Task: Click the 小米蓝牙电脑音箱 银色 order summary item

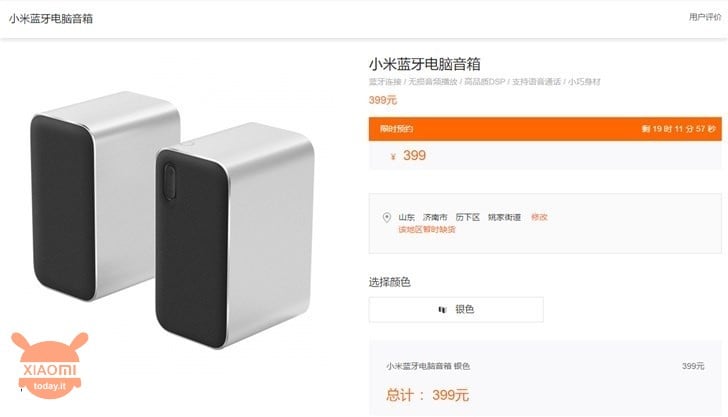Action: [x=428, y=366]
